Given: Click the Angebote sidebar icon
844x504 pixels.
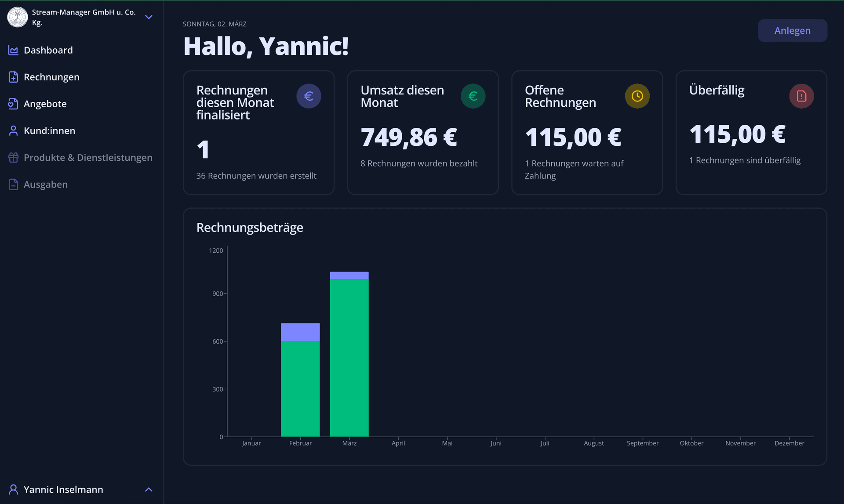Looking at the screenshot, I should pos(13,104).
